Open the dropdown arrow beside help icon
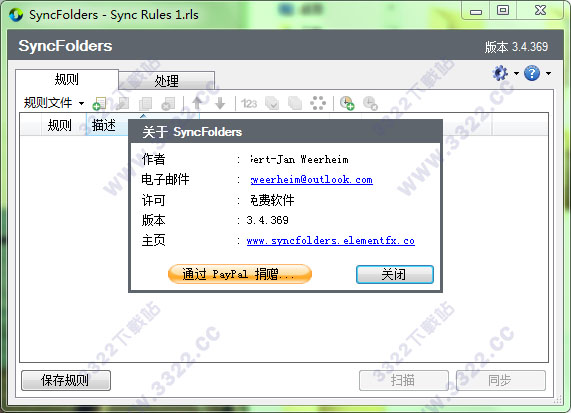Screen dimensions: 571x413 (x=548, y=74)
